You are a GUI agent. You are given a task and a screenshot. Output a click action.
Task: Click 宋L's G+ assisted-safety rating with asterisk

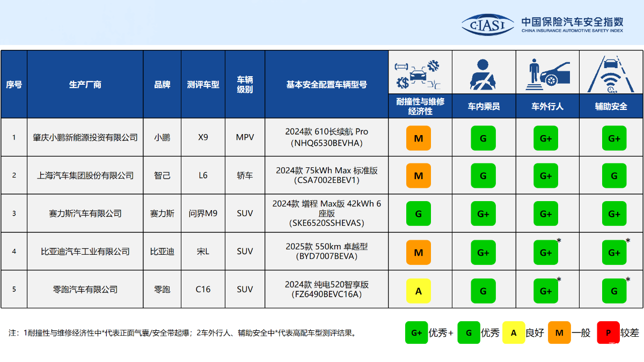click(x=614, y=252)
